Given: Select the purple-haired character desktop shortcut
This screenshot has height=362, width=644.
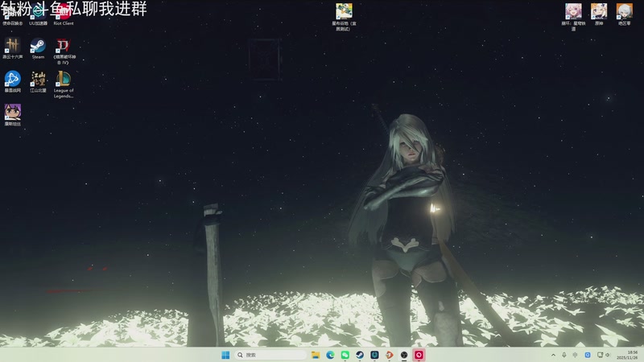Looking at the screenshot, I should tap(12, 114).
